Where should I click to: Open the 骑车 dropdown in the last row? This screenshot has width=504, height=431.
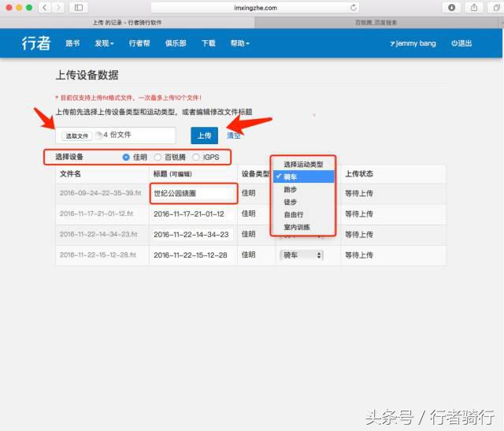(302, 255)
